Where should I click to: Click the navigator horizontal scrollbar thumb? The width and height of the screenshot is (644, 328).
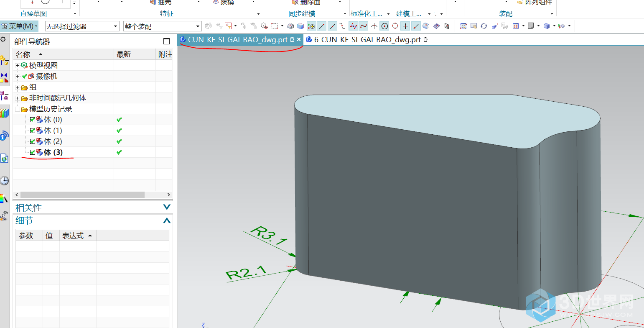[x=82, y=195]
